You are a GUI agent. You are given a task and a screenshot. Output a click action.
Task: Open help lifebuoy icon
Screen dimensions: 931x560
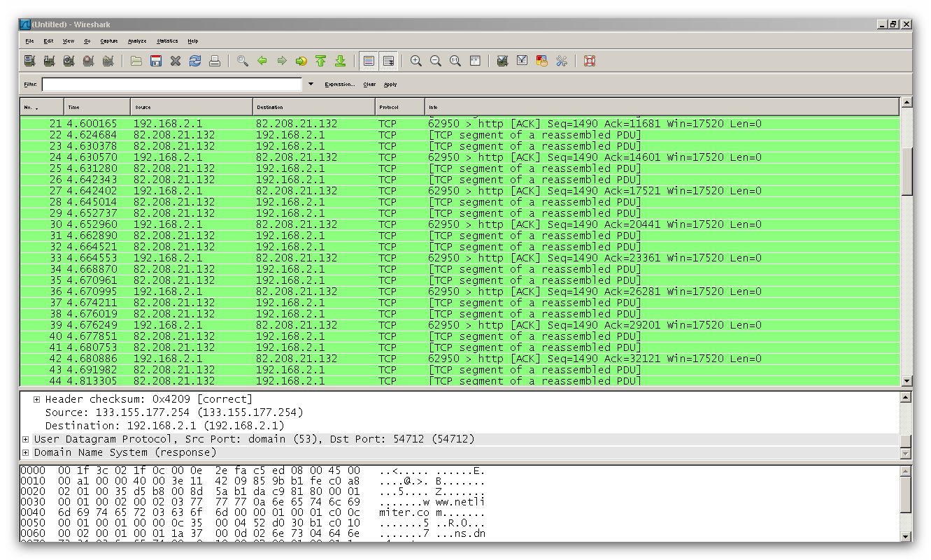coord(590,61)
